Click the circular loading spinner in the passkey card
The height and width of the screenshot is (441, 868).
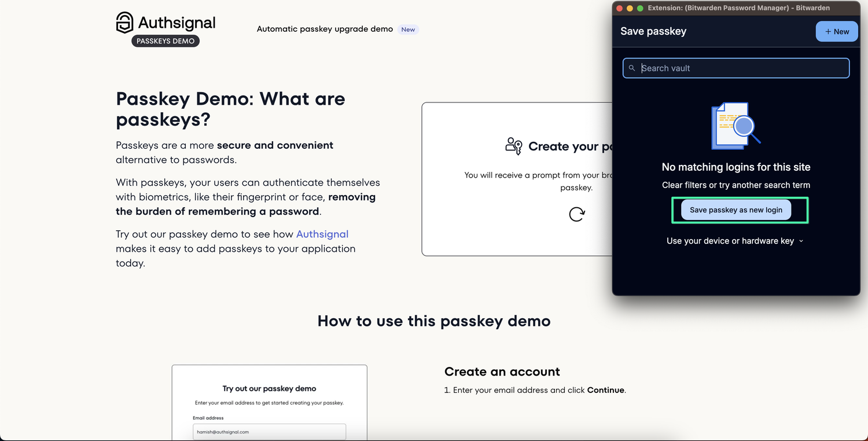[x=577, y=214]
